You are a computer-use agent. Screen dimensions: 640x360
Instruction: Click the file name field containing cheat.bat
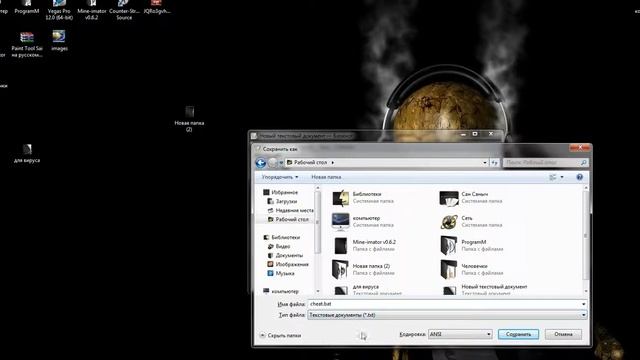[x=444, y=304]
